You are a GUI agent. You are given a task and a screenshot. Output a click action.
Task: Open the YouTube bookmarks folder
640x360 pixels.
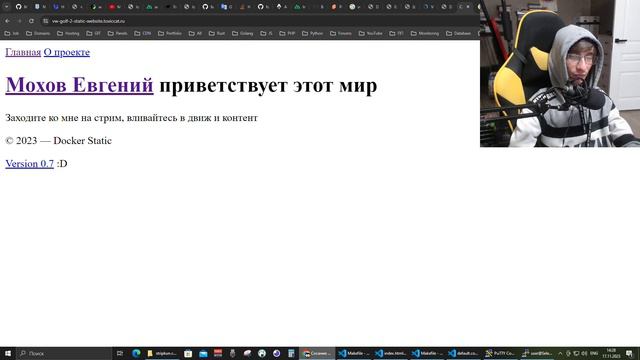click(371, 33)
